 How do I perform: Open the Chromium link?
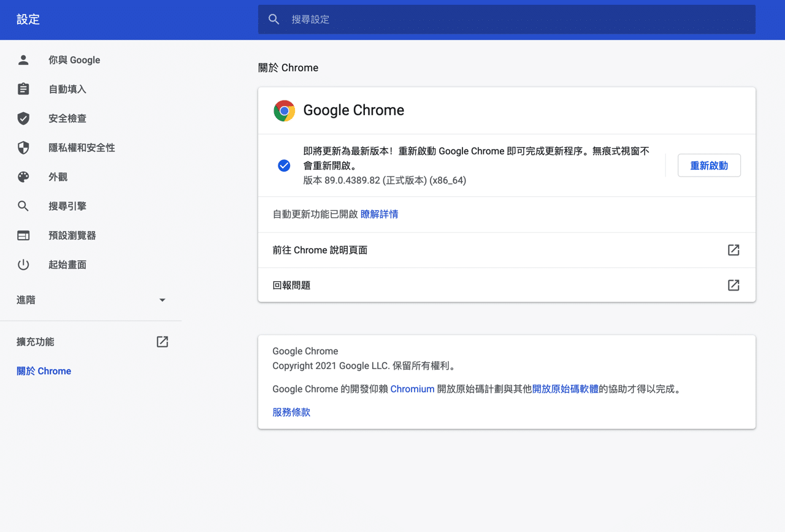[x=412, y=389]
